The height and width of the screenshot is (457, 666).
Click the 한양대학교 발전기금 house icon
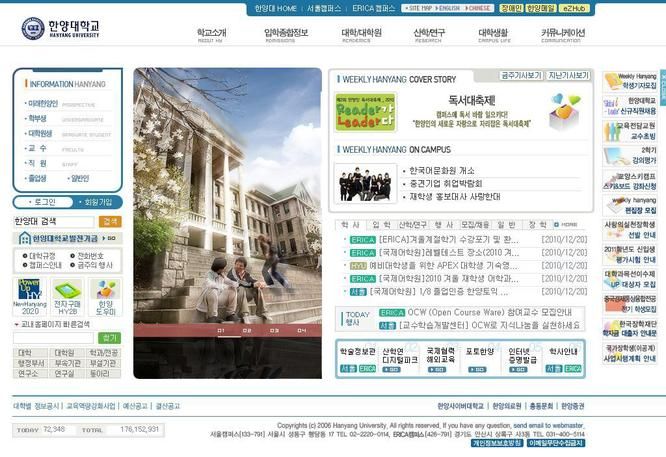[25, 238]
